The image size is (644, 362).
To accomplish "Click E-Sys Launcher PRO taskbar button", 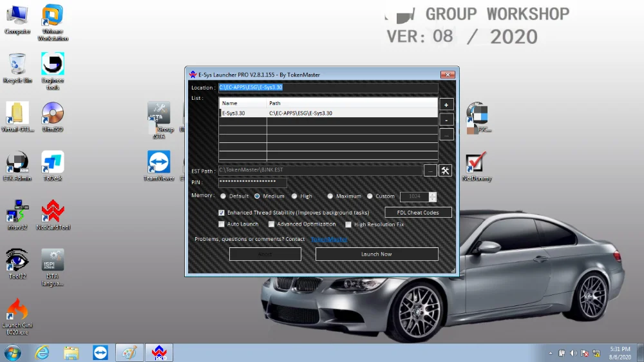I will tap(159, 353).
